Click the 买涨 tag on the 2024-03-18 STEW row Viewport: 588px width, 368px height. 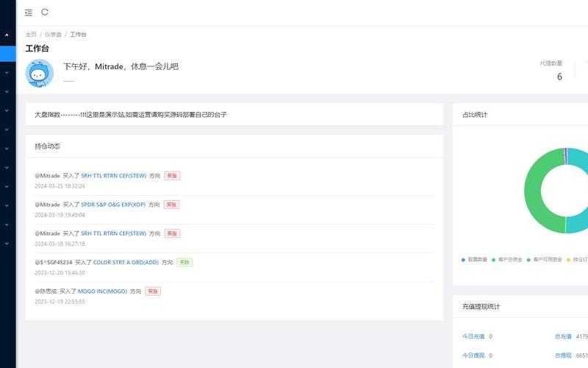[172, 233]
